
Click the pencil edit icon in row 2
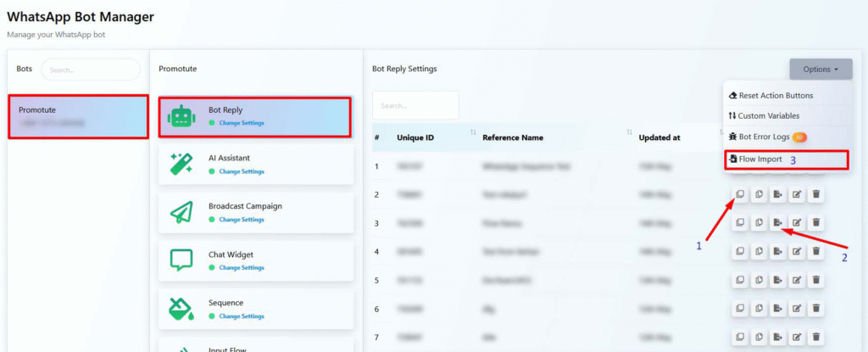point(797,194)
